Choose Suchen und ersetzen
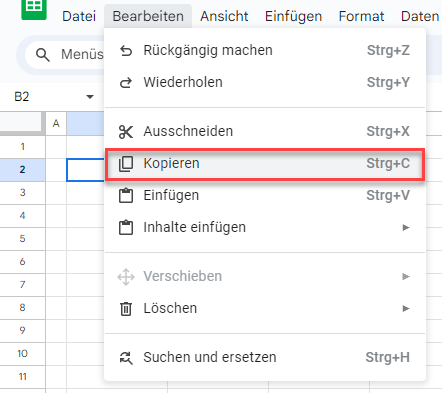The width and height of the screenshot is (442, 393). tap(265, 357)
